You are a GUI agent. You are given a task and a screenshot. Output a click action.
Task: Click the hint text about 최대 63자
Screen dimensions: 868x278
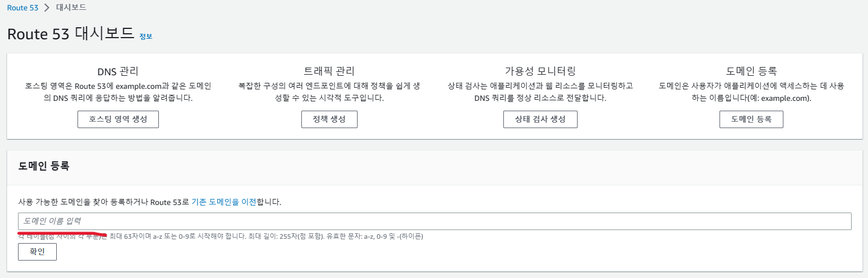click(221, 236)
